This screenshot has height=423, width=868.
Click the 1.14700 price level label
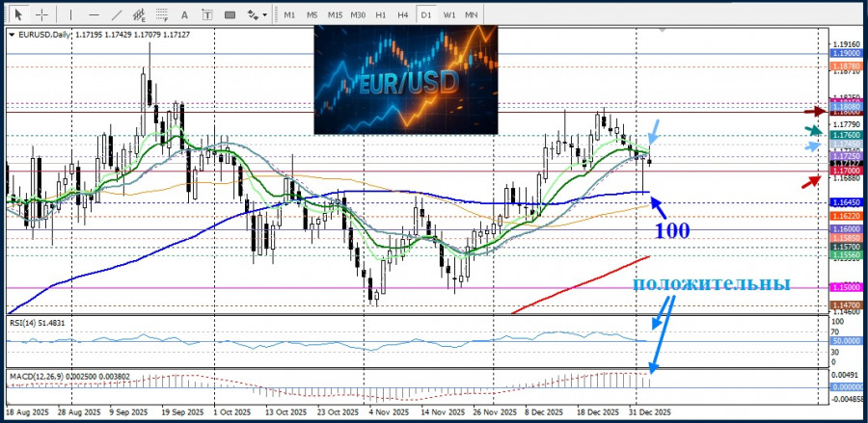847,304
